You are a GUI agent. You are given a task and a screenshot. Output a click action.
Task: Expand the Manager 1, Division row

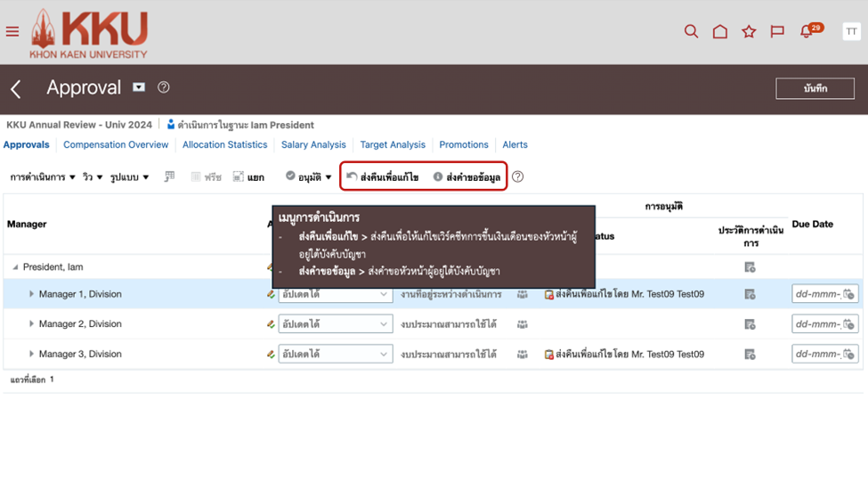coord(31,294)
